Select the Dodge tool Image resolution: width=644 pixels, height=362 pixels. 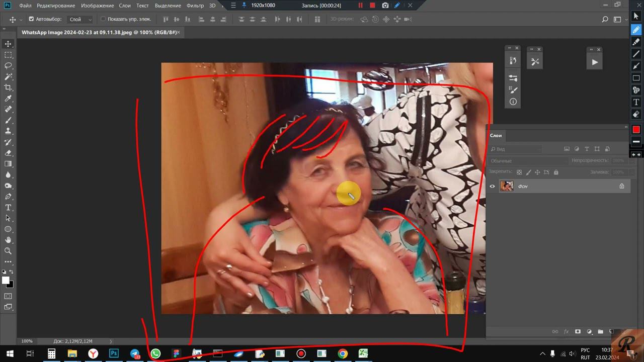(x=8, y=186)
